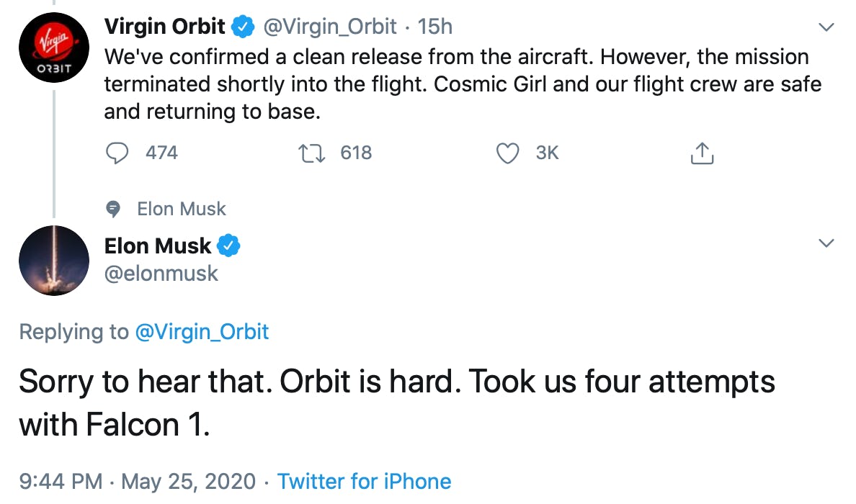Open the @elonmusk handle
This screenshot has width=856, height=504.
pyautogui.click(x=161, y=273)
